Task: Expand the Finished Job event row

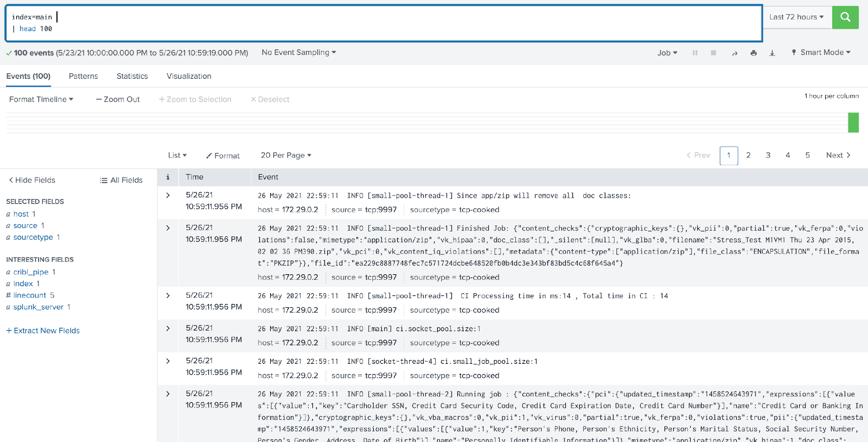Action: pyautogui.click(x=168, y=228)
